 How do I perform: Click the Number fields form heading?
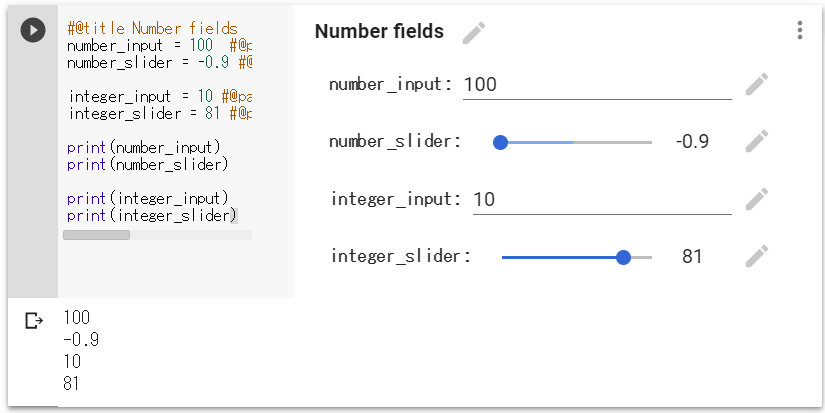coord(379,32)
